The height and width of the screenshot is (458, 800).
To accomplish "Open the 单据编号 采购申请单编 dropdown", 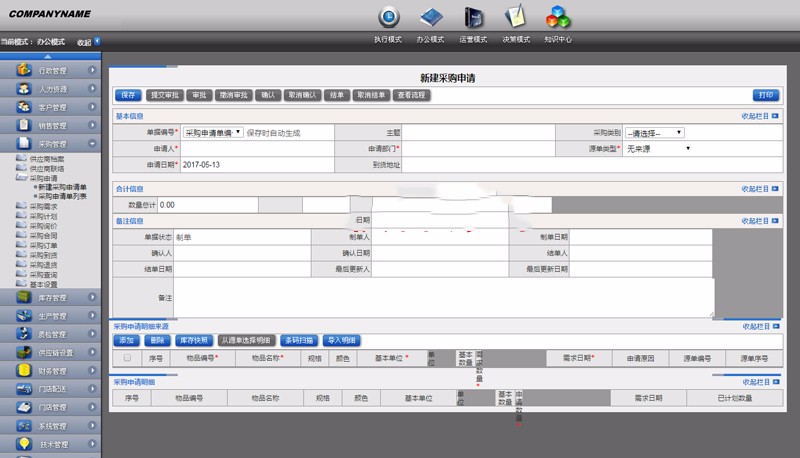I will 212,132.
